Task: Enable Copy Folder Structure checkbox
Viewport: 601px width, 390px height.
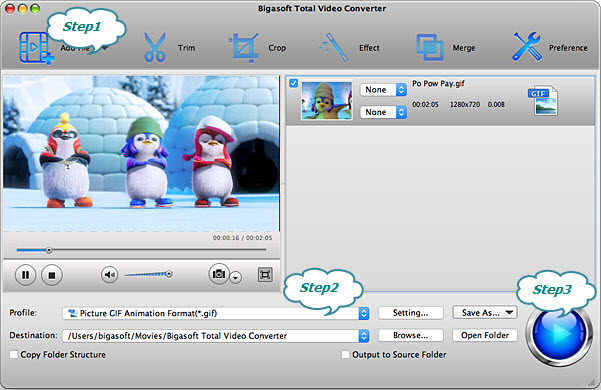Action: (13, 354)
